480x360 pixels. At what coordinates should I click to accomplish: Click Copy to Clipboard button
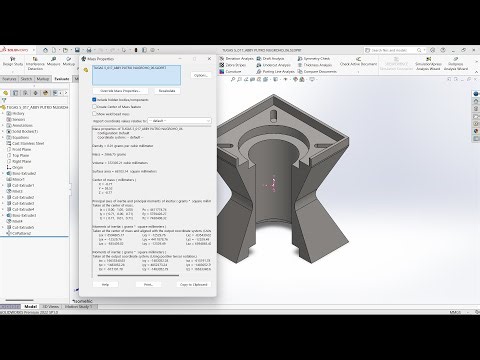(194, 284)
